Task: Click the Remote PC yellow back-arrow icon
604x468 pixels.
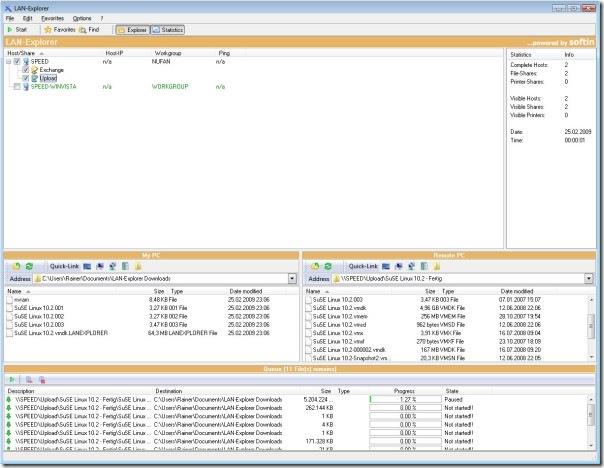Action: [315, 266]
